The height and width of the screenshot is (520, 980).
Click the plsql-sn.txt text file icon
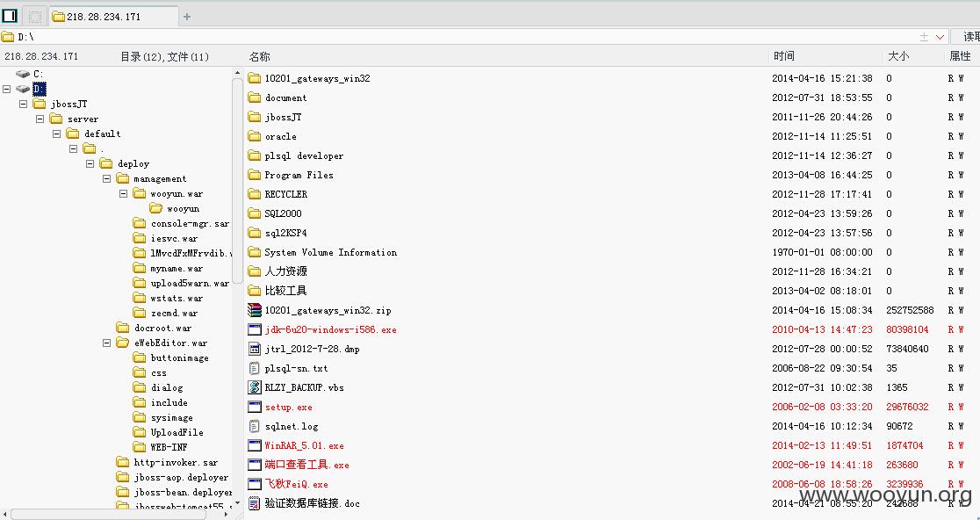255,368
